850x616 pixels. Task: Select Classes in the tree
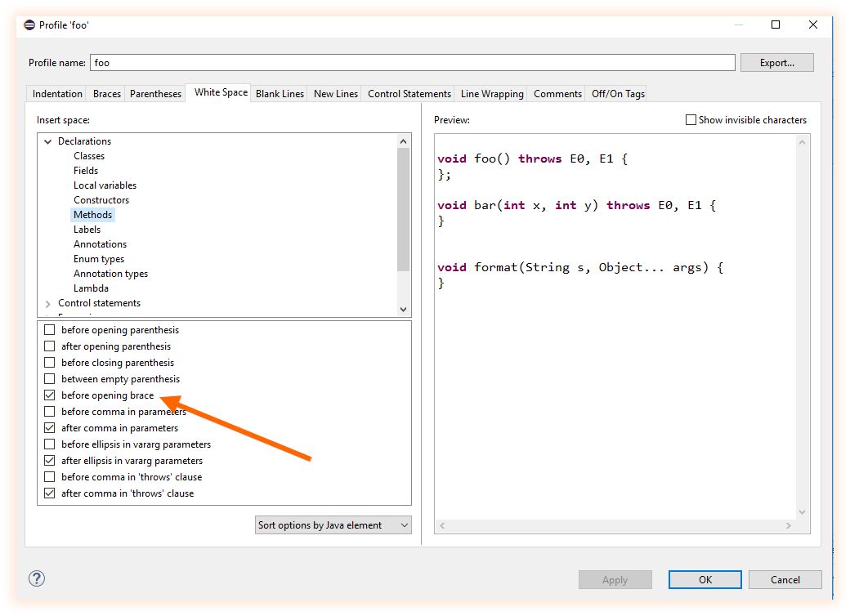(x=89, y=156)
